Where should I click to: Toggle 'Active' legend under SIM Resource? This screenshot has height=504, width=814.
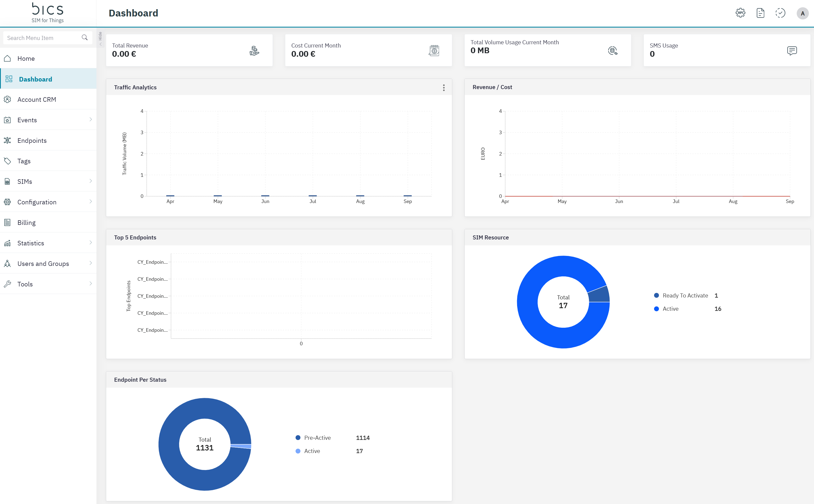(670, 309)
